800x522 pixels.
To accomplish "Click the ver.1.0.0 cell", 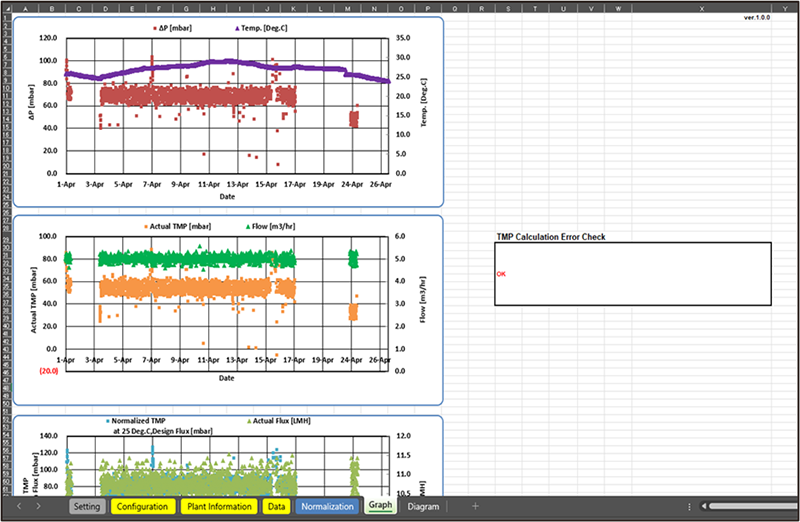I will click(762, 18).
